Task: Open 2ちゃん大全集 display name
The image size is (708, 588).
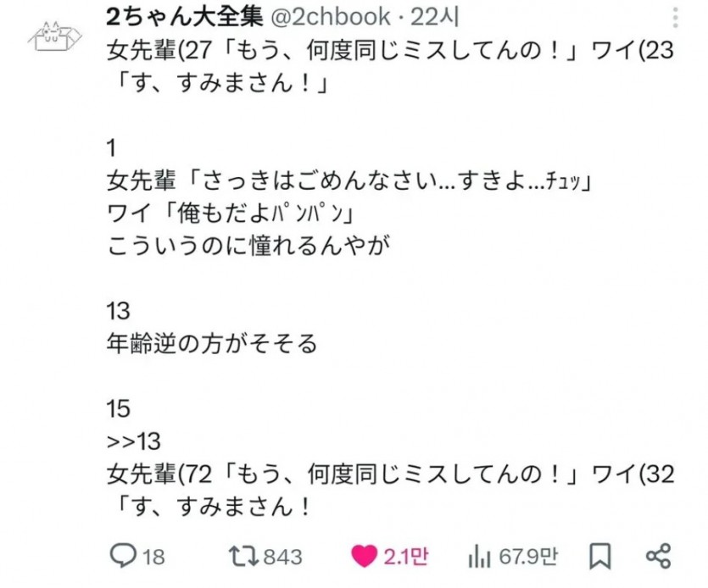Action: point(184,17)
